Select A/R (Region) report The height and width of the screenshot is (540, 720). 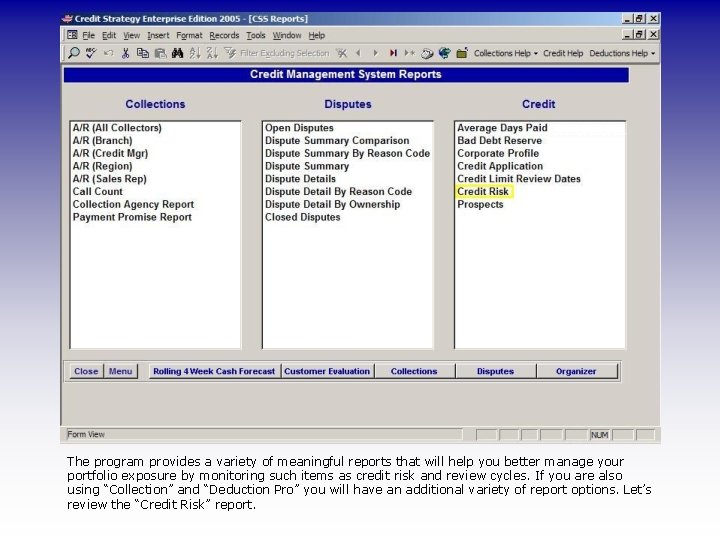click(102, 166)
